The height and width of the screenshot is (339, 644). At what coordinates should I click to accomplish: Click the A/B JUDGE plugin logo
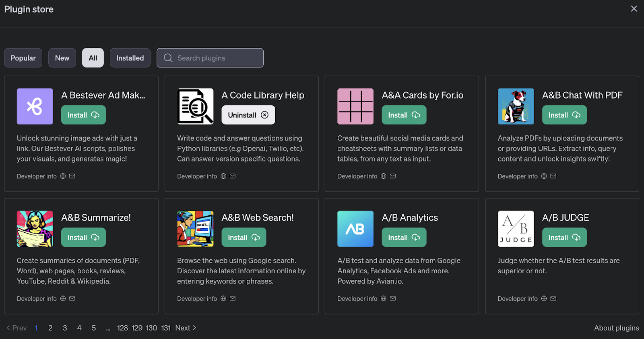(516, 229)
